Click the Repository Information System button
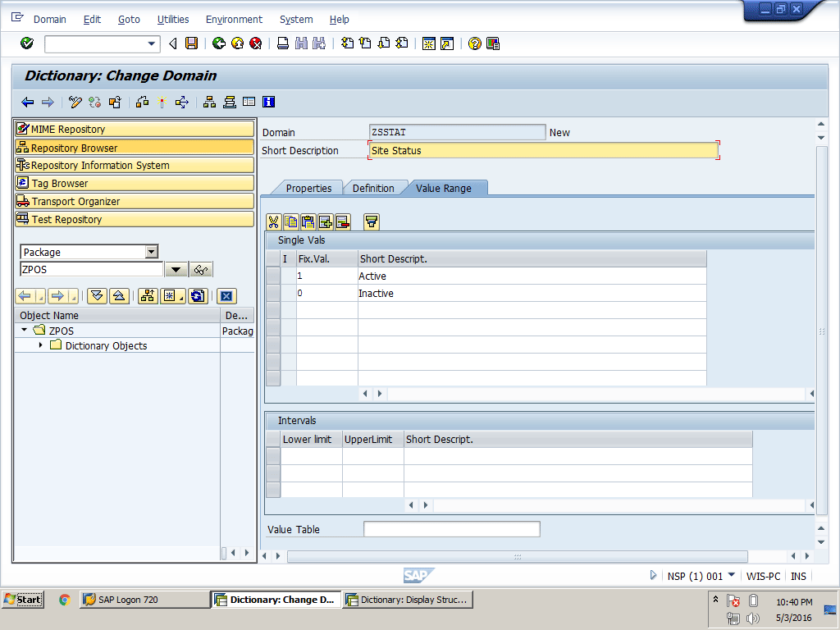Screen dimensions: 840x630 coord(134,165)
